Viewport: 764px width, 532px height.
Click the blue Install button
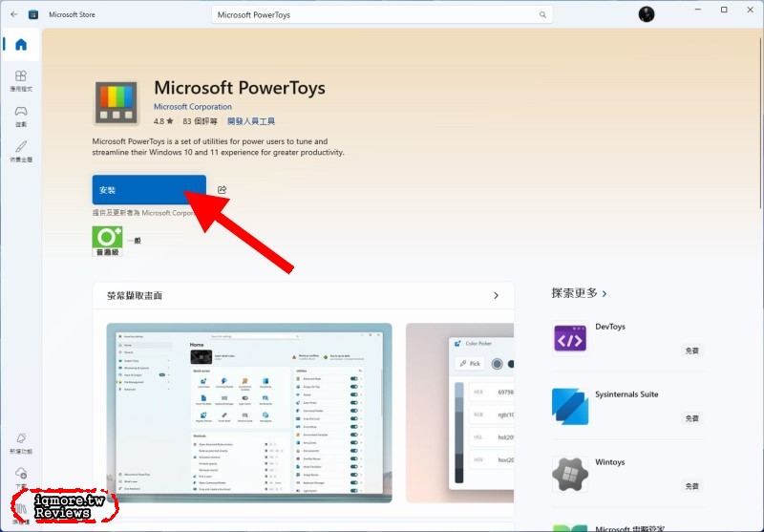coord(149,189)
